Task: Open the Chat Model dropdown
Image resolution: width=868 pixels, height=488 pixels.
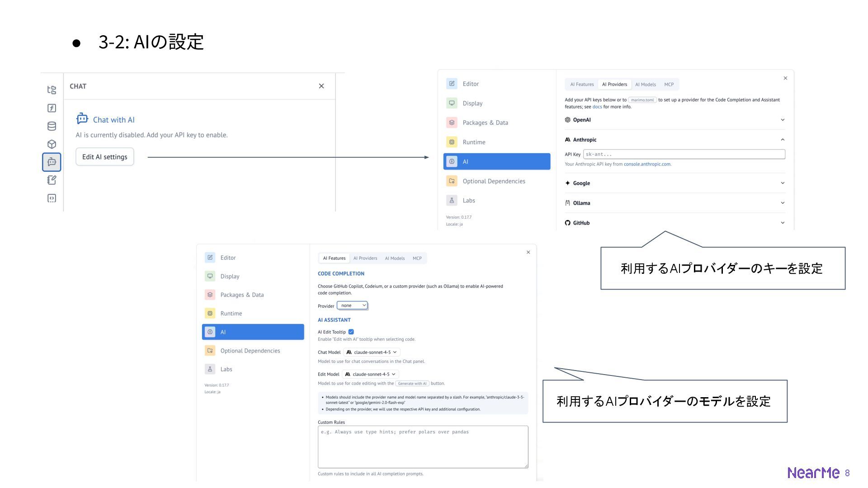Action: (x=372, y=352)
